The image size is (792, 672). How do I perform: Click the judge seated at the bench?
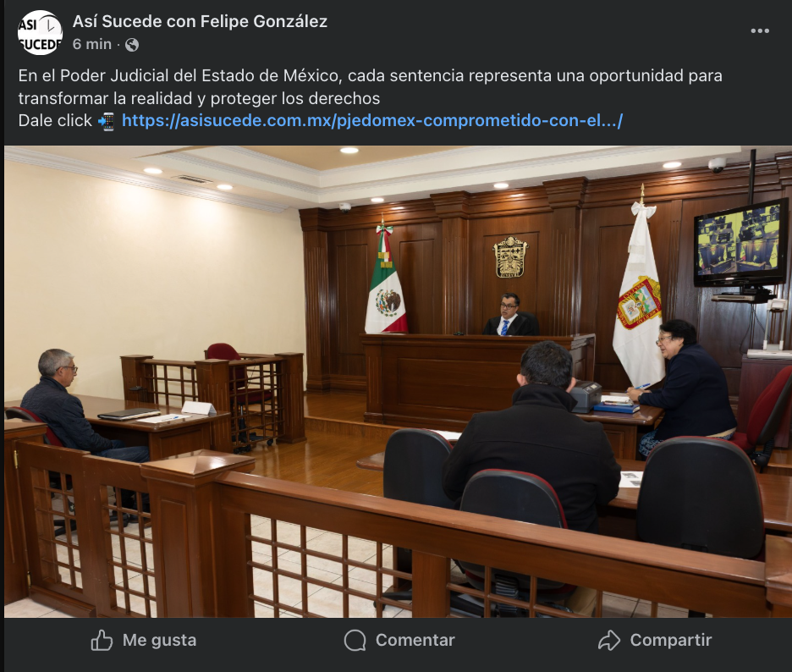(510, 315)
